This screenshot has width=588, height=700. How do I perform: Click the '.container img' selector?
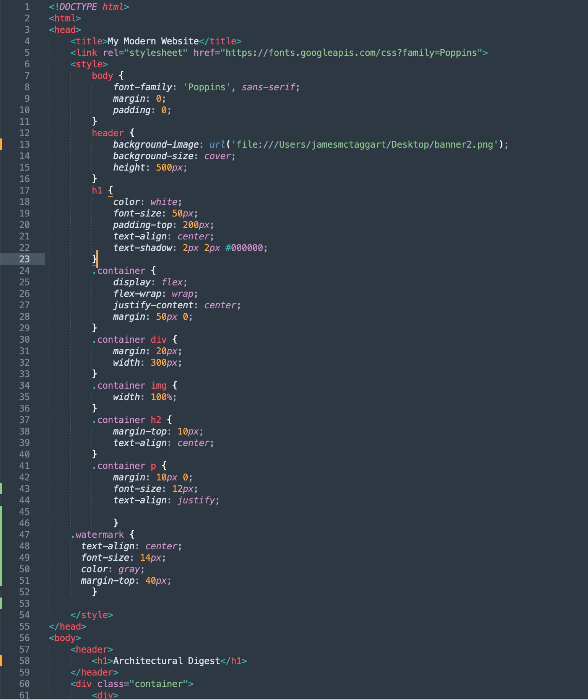click(x=129, y=385)
